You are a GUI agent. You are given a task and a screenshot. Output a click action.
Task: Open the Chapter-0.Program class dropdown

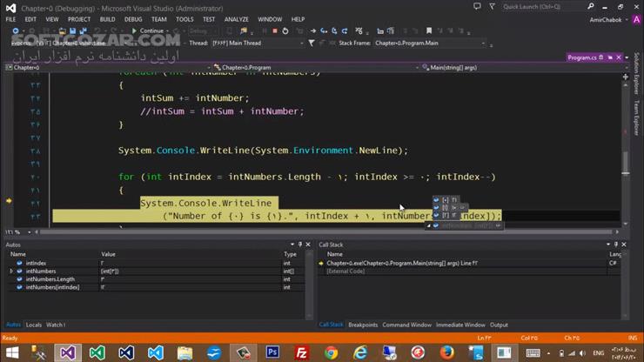(x=316, y=67)
